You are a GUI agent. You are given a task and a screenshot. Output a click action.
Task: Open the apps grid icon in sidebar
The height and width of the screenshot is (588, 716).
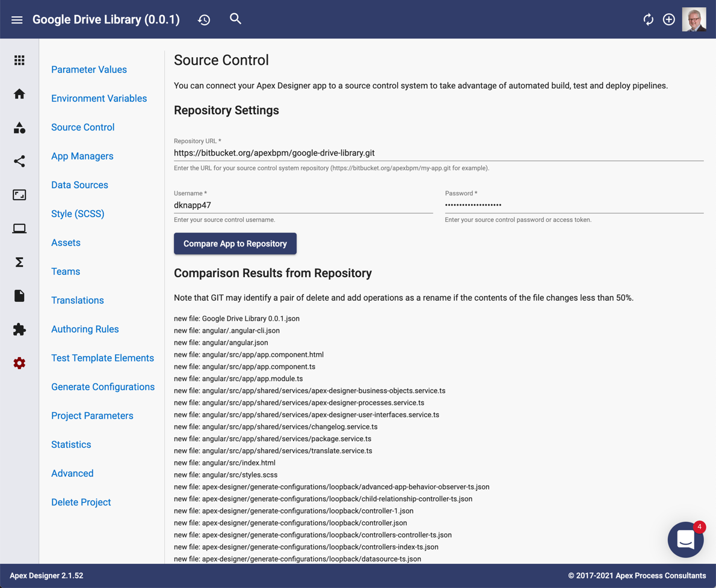[19, 60]
